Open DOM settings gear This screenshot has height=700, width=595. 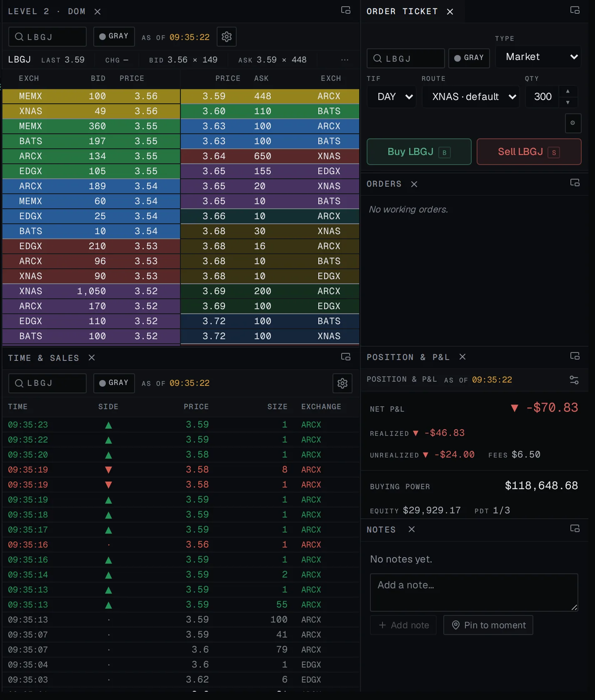pyautogui.click(x=227, y=37)
